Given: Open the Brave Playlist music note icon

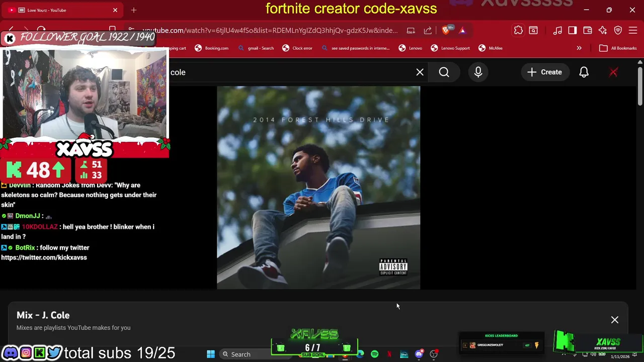Looking at the screenshot, I should pyautogui.click(x=557, y=30).
